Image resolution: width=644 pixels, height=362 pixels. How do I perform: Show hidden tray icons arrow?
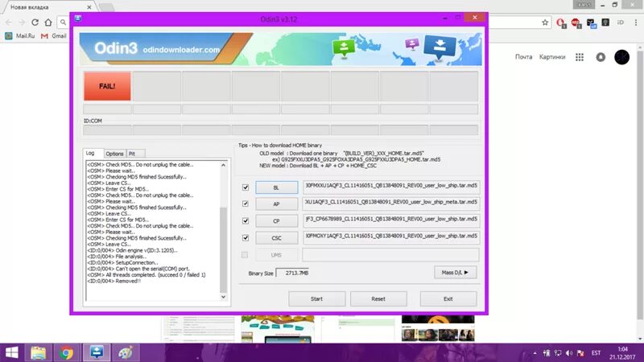point(535,353)
